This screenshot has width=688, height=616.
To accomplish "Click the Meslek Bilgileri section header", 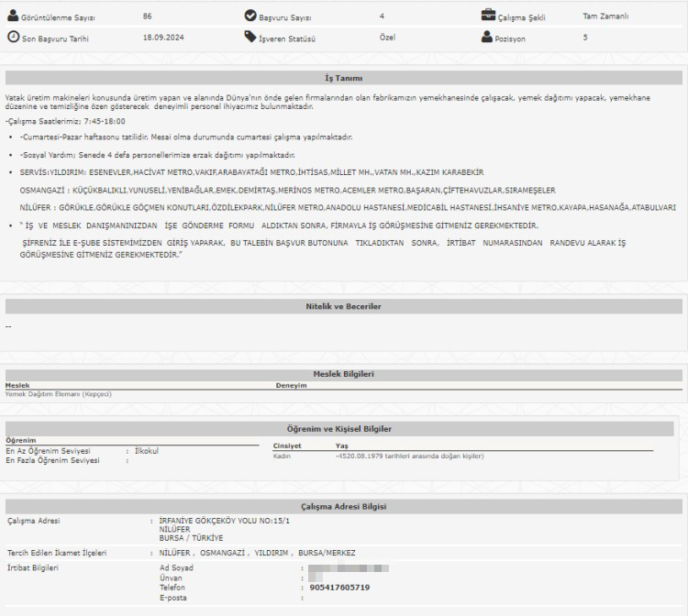I will pos(344,374).
